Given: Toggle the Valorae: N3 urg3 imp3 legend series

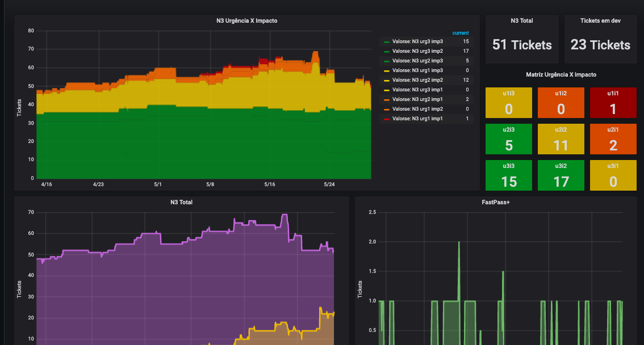Looking at the screenshot, I should [417, 41].
